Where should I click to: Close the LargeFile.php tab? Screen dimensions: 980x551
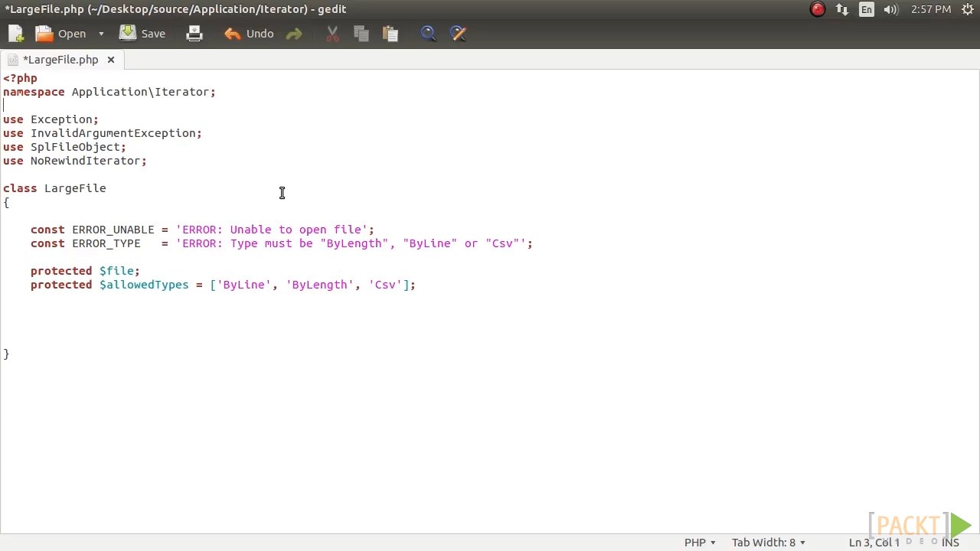(110, 60)
